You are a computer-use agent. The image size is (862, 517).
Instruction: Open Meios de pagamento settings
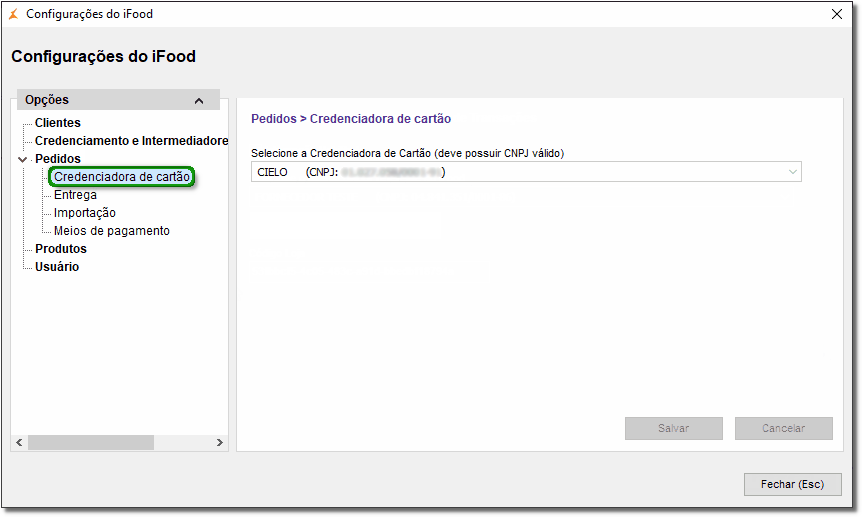click(112, 231)
